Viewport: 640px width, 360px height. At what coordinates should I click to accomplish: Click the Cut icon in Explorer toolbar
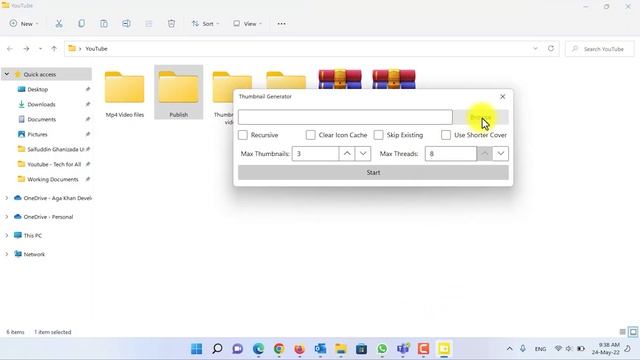pos(59,24)
